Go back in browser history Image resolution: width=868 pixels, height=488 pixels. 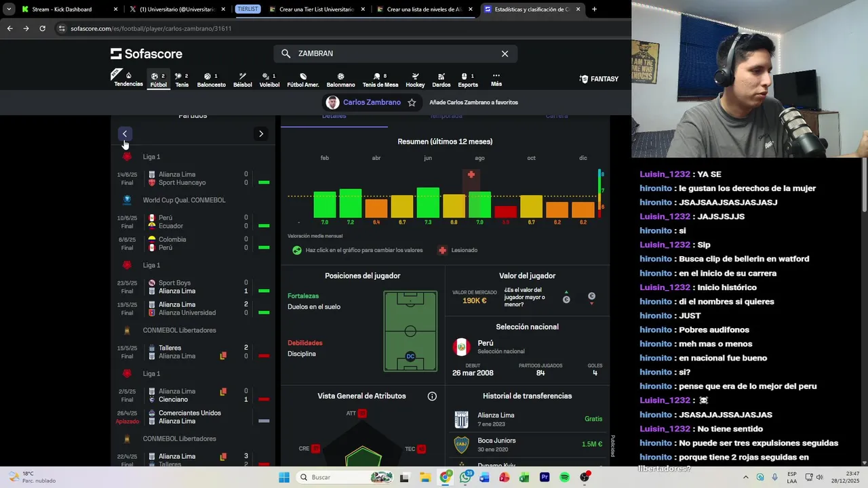(x=9, y=28)
